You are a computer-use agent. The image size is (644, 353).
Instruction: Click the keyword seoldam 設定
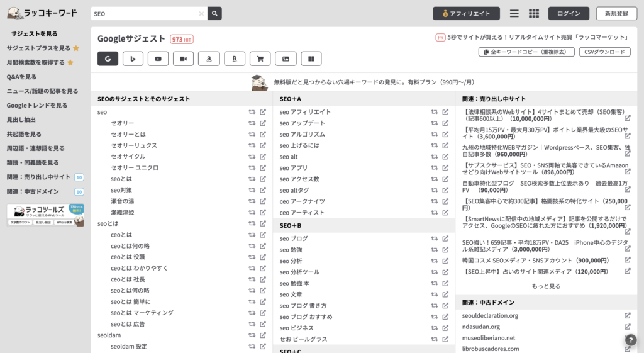(129, 347)
